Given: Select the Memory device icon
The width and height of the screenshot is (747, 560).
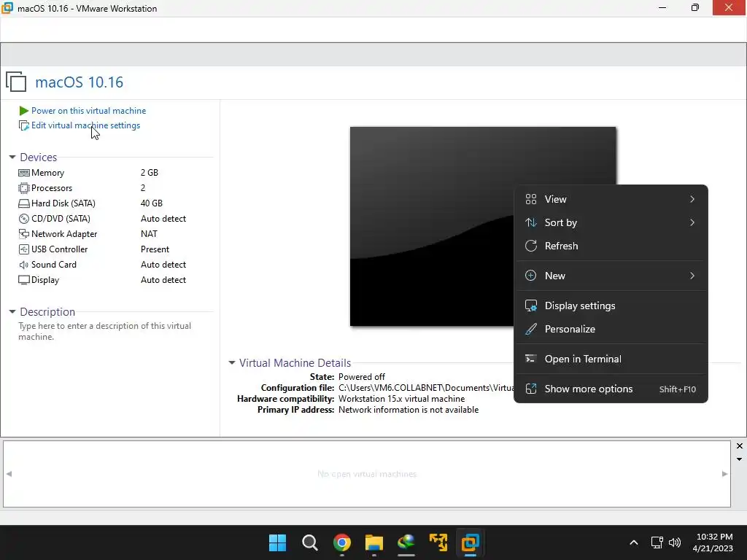Looking at the screenshot, I should click(24, 173).
